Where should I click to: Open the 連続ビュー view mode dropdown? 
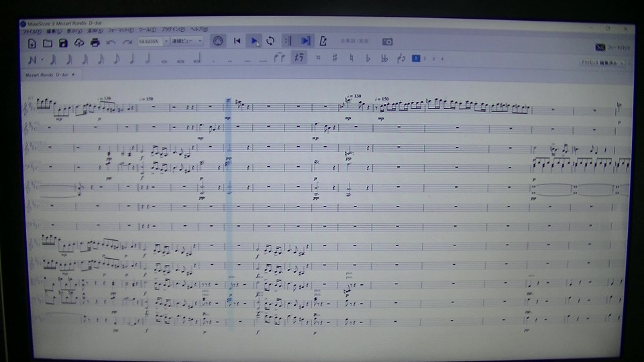pyautogui.click(x=187, y=41)
